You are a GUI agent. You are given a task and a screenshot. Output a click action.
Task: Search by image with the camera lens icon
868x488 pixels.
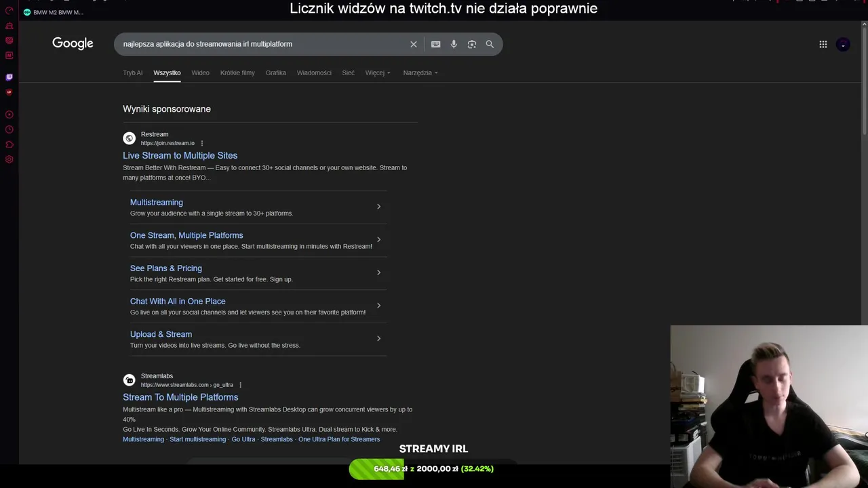pos(472,44)
